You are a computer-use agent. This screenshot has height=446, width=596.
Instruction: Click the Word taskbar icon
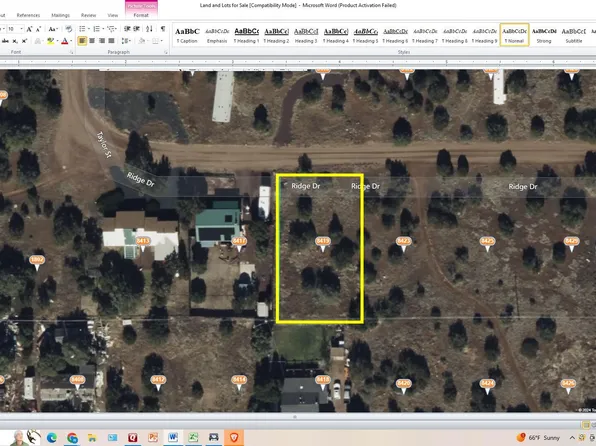[x=173, y=438]
